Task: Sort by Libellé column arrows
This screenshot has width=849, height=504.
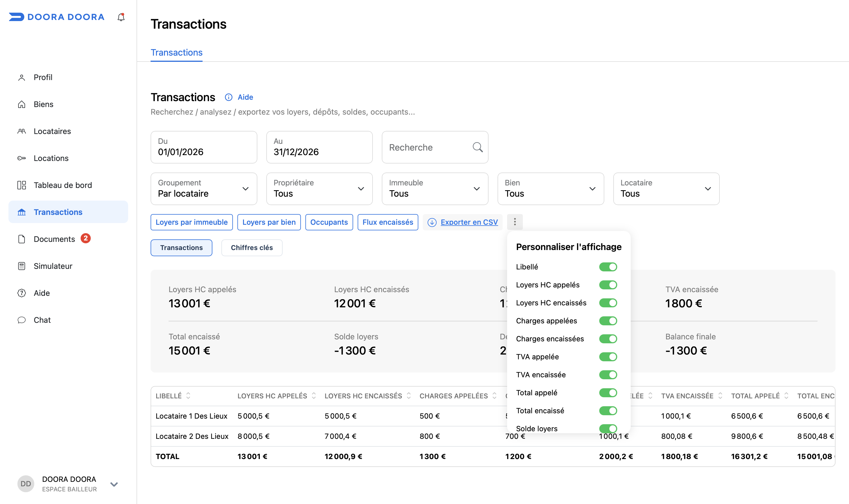Action: click(x=188, y=396)
